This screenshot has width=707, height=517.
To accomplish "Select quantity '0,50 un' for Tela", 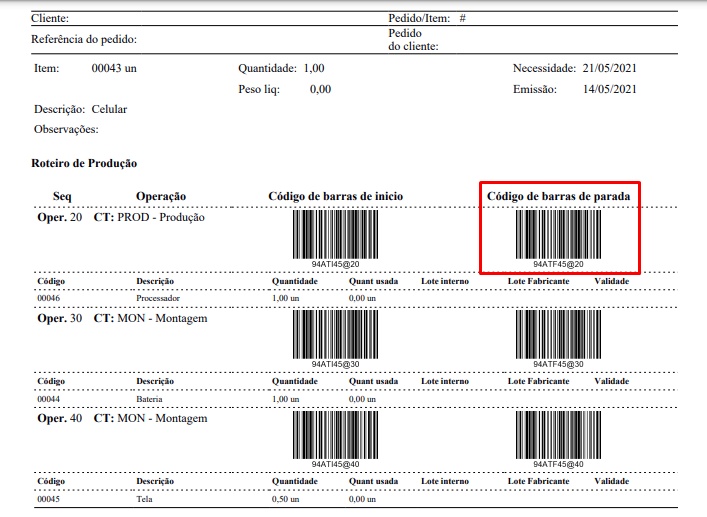I will point(285,499).
